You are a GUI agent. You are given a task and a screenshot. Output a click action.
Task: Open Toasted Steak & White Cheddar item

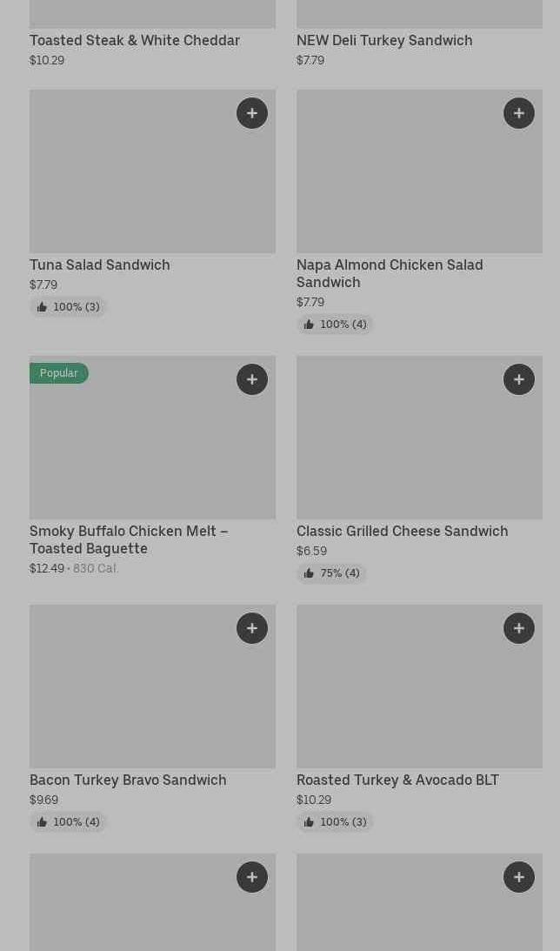(135, 40)
